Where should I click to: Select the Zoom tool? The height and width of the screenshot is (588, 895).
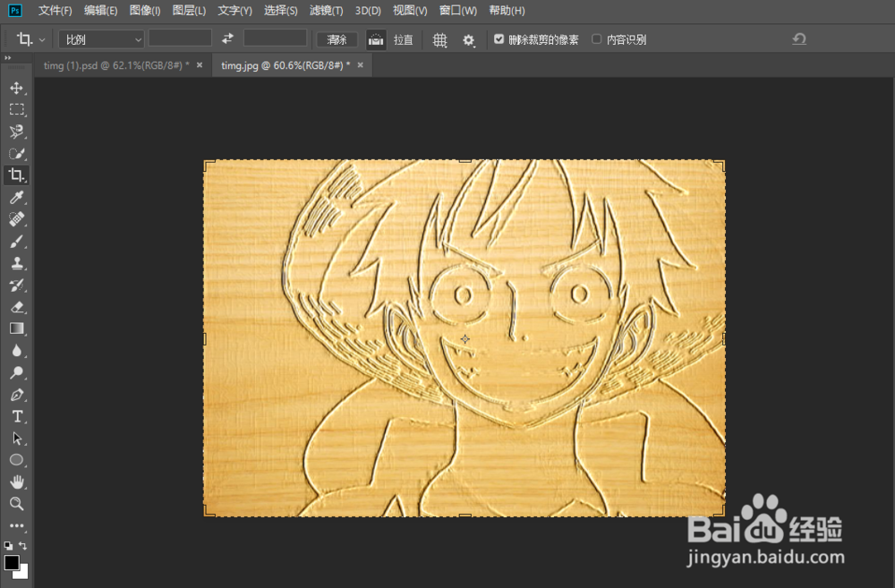(x=16, y=504)
